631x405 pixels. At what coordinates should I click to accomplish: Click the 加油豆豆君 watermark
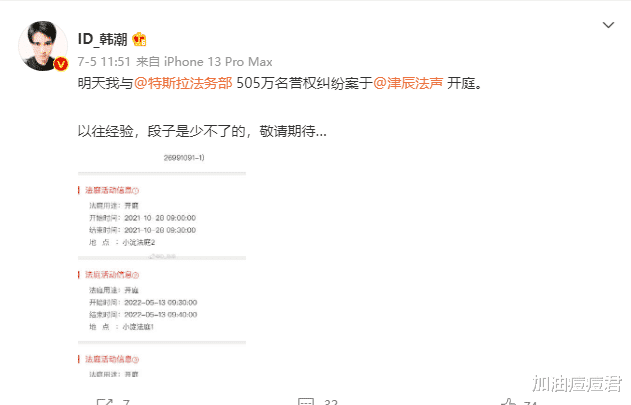[576, 383]
